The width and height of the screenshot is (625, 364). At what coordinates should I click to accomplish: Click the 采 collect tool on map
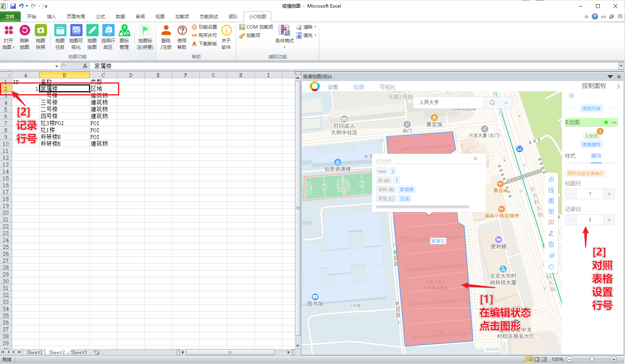pyautogui.click(x=551, y=256)
